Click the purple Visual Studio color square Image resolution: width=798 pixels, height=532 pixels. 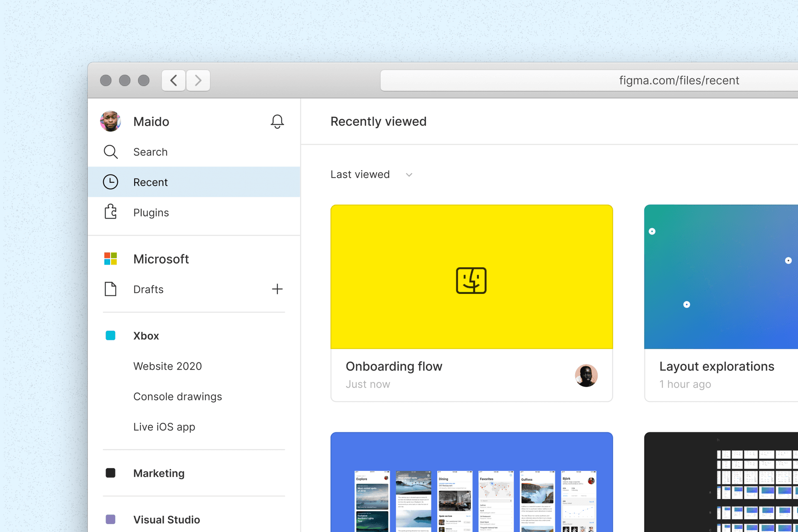[x=111, y=519]
